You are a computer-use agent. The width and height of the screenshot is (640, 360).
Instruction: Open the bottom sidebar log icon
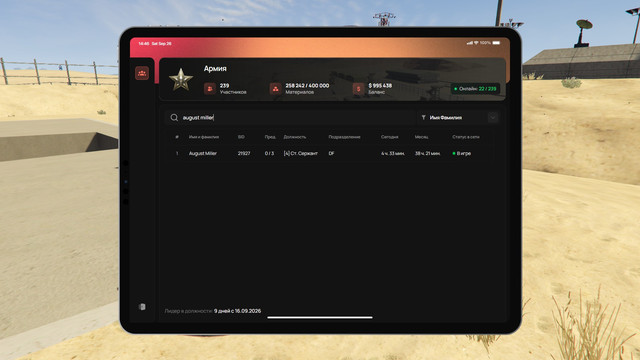tap(142, 307)
